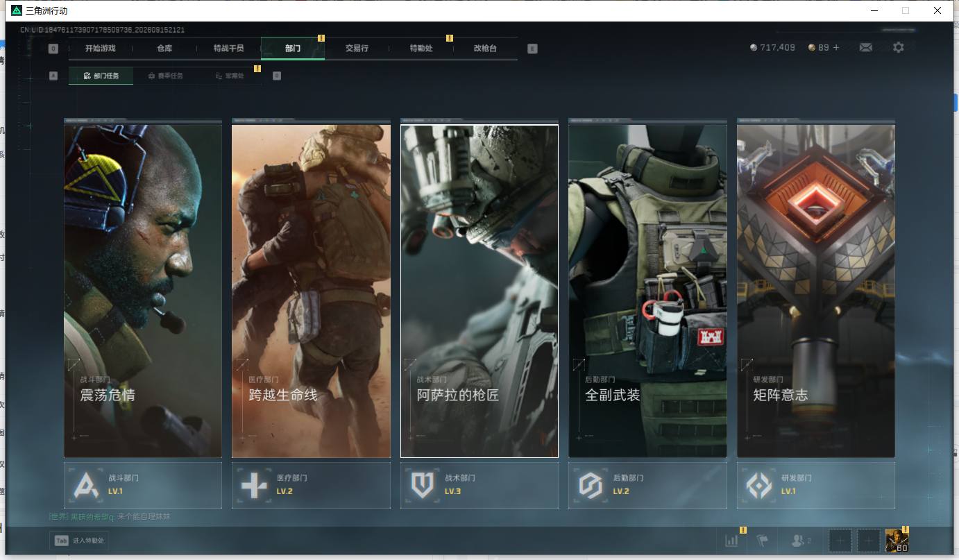The height and width of the screenshot is (560, 959).
Task: Open the 改枪台 tab
Action: click(x=485, y=49)
